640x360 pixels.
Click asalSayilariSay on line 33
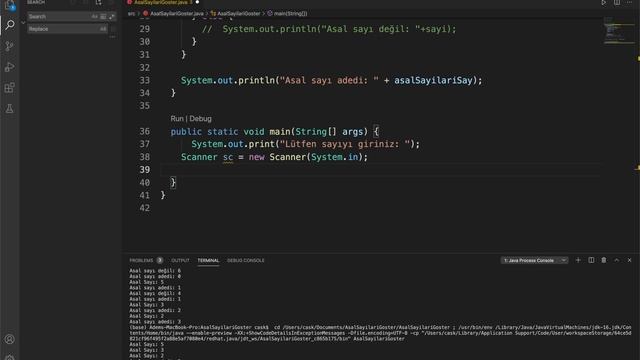click(x=433, y=80)
